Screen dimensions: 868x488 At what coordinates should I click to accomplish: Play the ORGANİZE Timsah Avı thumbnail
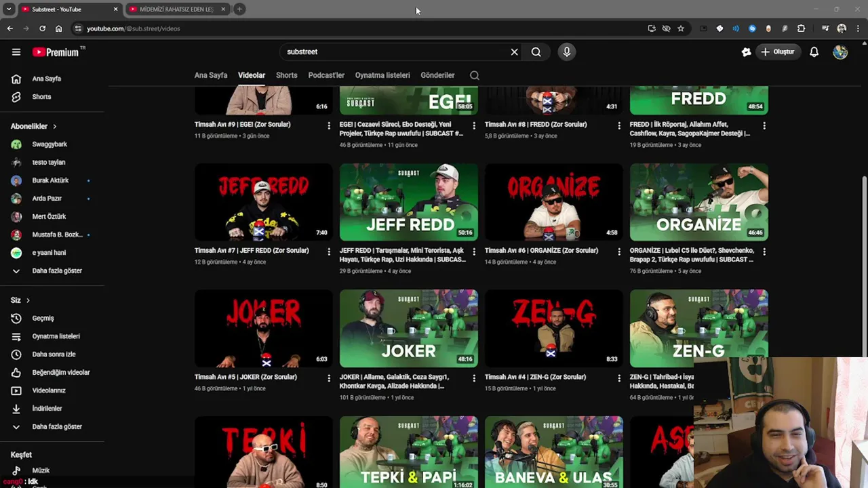click(554, 202)
